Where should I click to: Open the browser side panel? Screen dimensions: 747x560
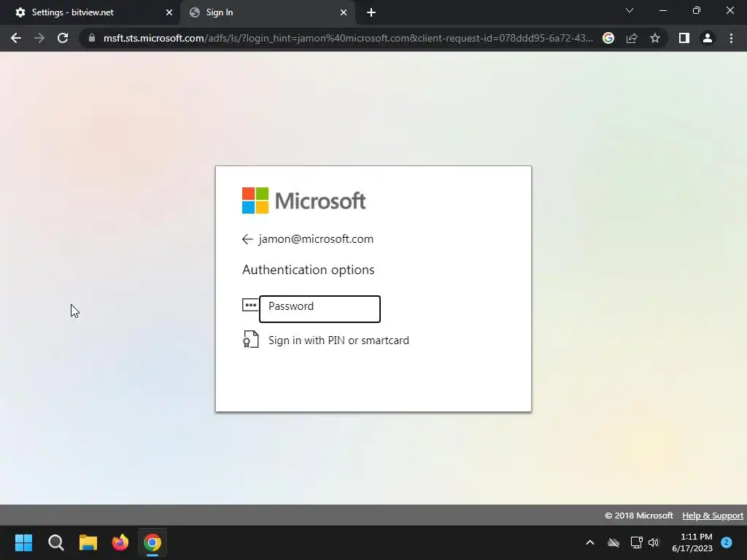684,38
